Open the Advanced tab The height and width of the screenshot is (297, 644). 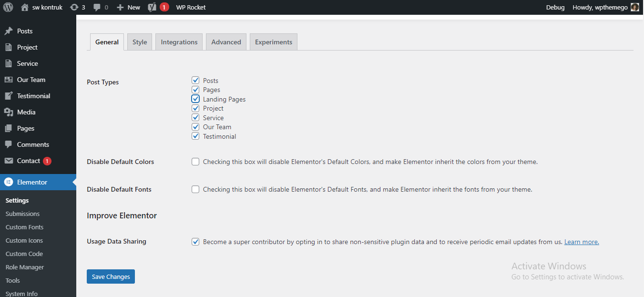(x=226, y=42)
